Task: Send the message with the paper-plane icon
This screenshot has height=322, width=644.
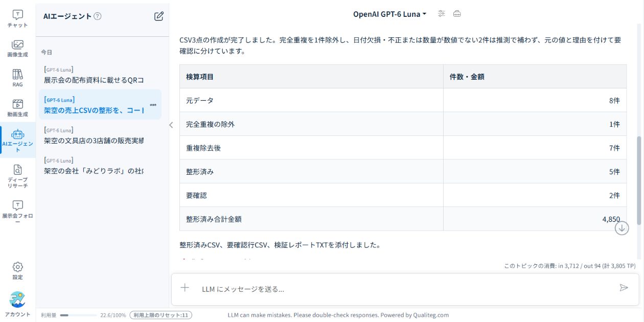Action: (624, 288)
